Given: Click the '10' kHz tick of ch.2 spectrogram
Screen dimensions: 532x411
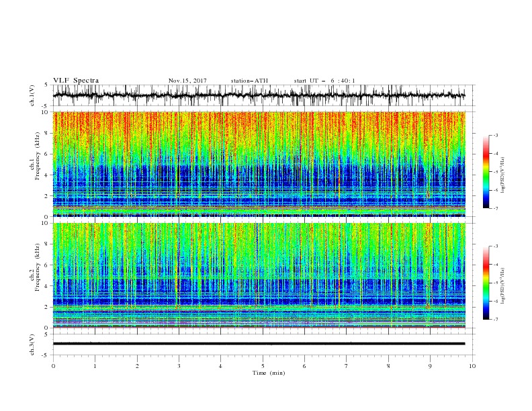Looking at the screenshot, I should point(45,223).
